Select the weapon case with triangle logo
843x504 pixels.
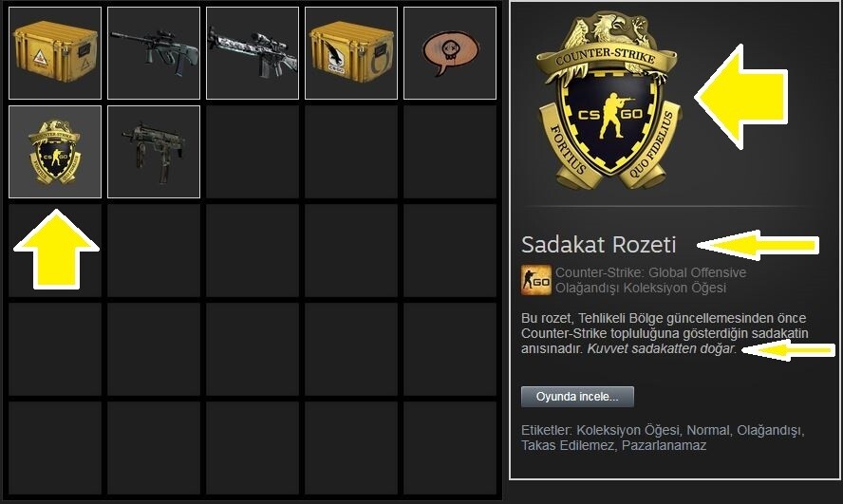click(x=55, y=52)
